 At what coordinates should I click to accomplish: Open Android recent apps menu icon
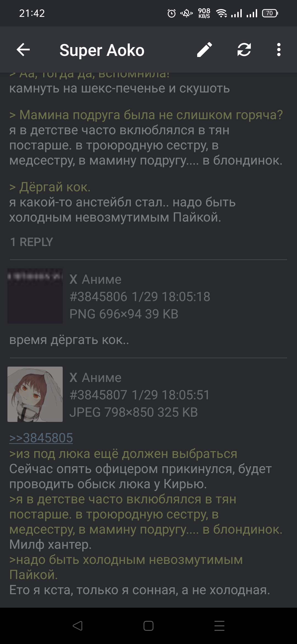coord(219,626)
